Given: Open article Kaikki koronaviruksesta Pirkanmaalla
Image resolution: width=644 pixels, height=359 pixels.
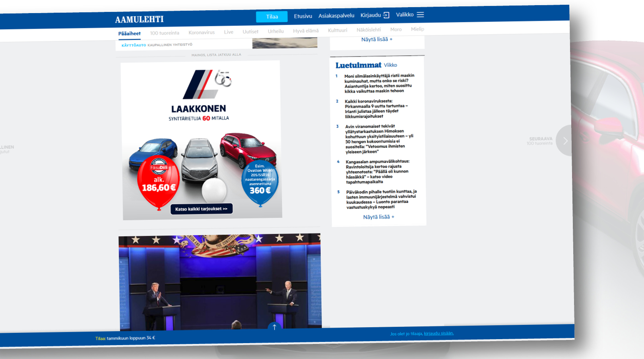Looking at the screenshot, I should pyautogui.click(x=376, y=109).
